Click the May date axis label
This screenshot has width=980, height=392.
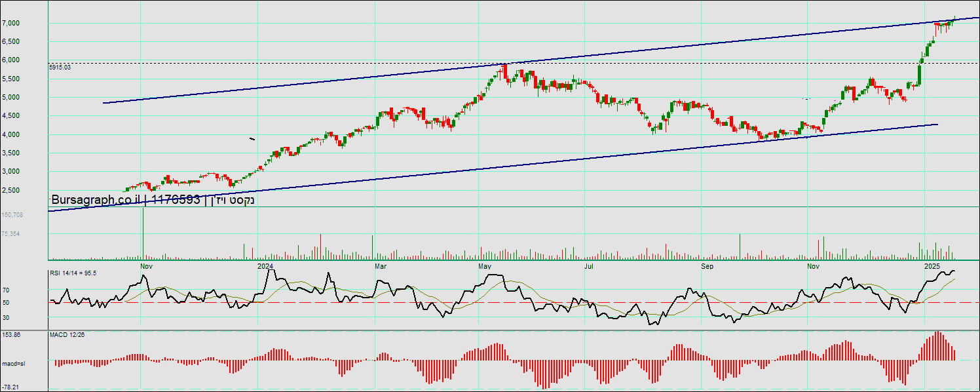pyautogui.click(x=485, y=266)
